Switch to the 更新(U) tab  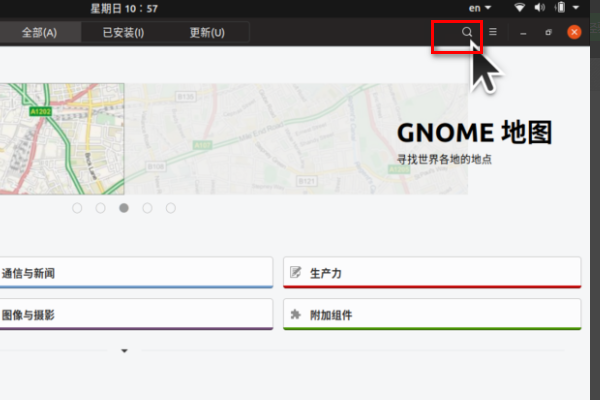tap(207, 33)
